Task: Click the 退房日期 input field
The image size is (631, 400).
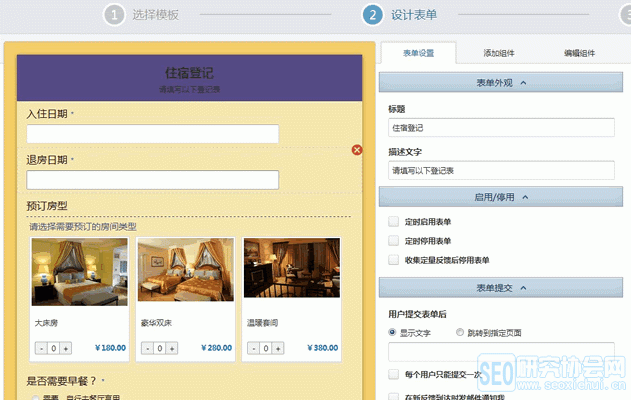Action: [153, 180]
